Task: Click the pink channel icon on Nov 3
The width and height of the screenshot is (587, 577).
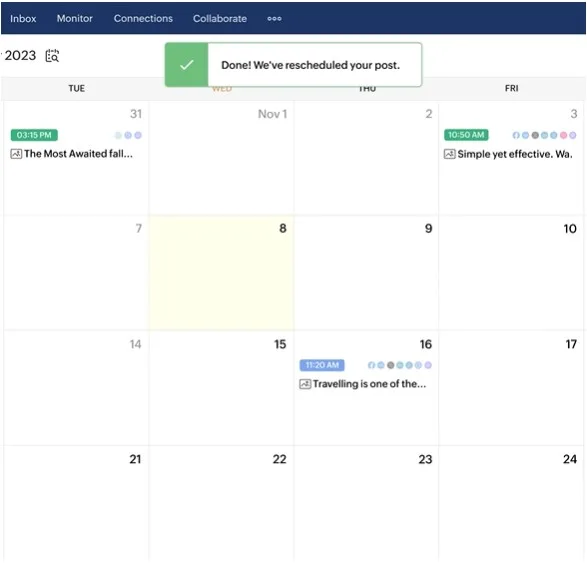Action: (x=563, y=135)
